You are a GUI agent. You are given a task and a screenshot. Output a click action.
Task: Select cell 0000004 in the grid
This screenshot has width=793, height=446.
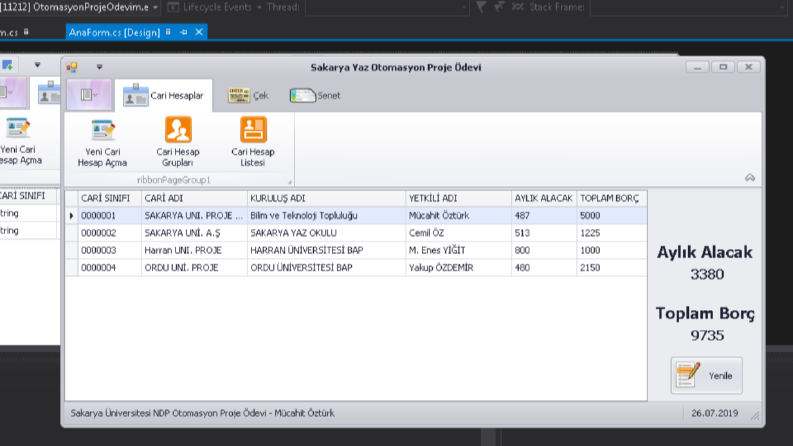point(110,267)
